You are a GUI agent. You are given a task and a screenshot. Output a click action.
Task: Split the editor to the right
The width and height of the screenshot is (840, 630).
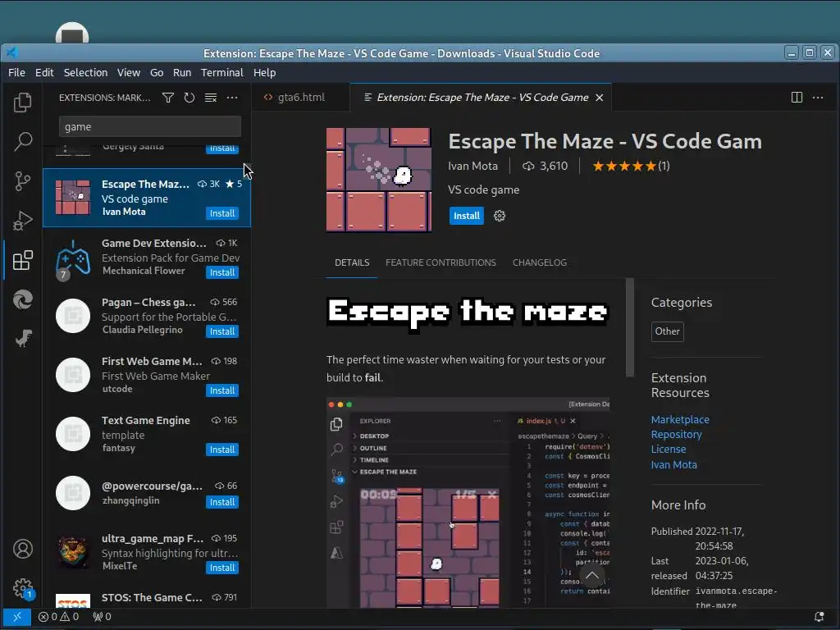click(x=797, y=98)
